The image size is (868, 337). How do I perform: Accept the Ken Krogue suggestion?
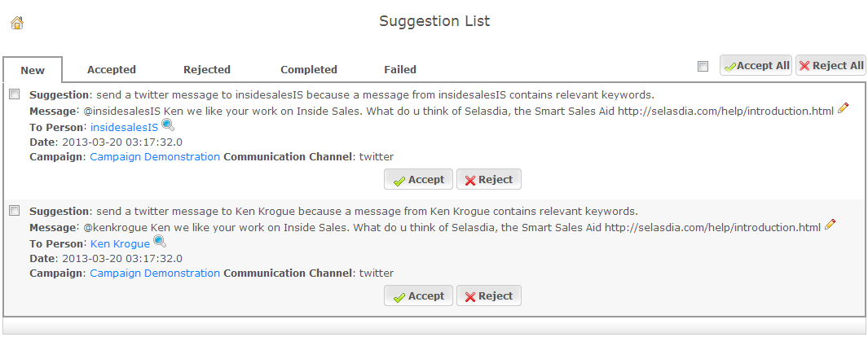(418, 295)
